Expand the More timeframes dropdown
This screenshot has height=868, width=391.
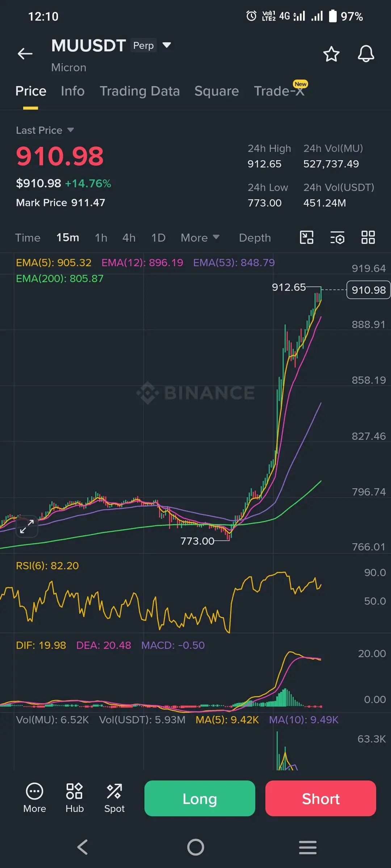coord(200,238)
